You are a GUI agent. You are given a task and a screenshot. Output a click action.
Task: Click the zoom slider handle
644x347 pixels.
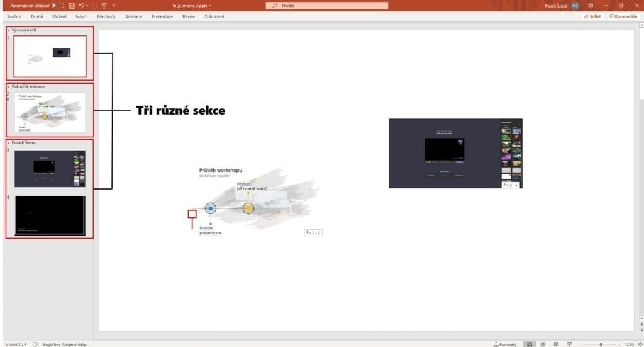(x=601, y=344)
